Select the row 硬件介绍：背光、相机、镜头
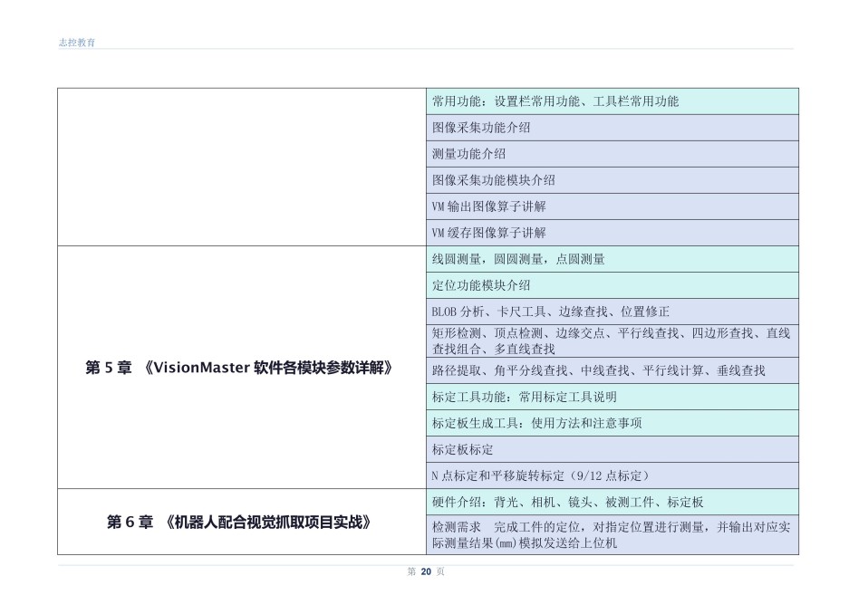868x614 pixels. (612, 503)
